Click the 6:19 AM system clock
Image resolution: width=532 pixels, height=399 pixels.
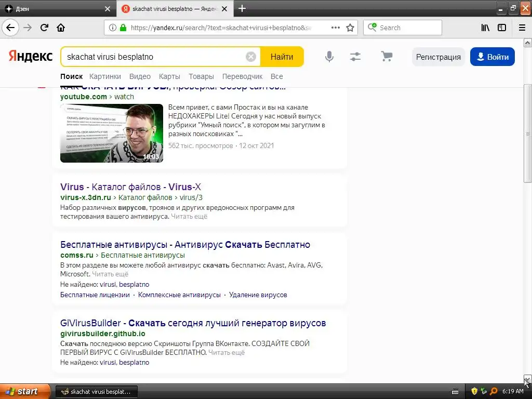(x=513, y=391)
